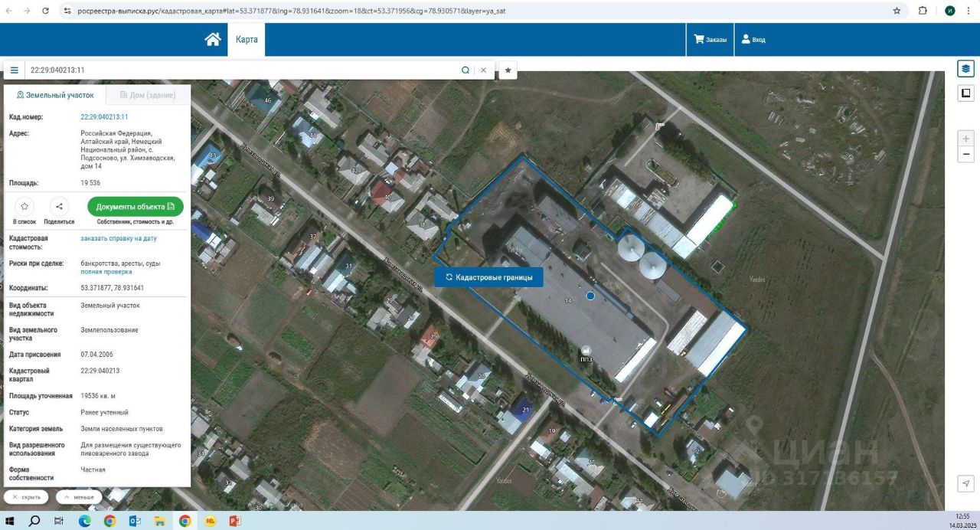Open Outlook from taskbar
The width and height of the screenshot is (980, 530).
tap(135, 521)
